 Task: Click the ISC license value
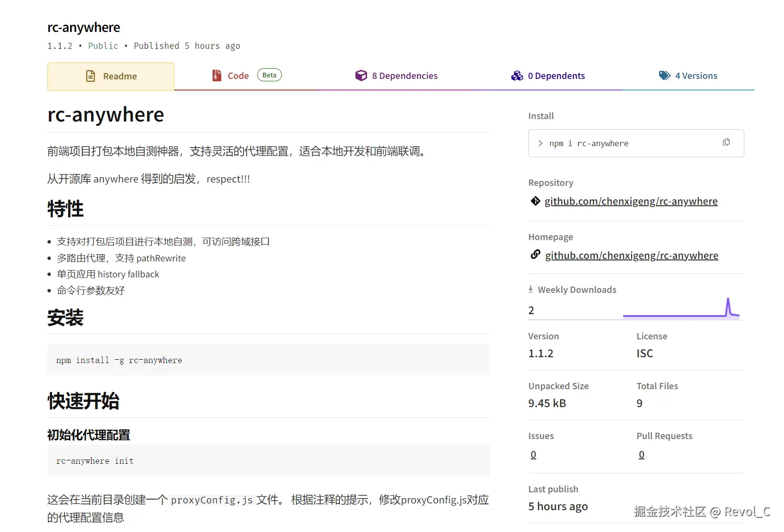645,353
